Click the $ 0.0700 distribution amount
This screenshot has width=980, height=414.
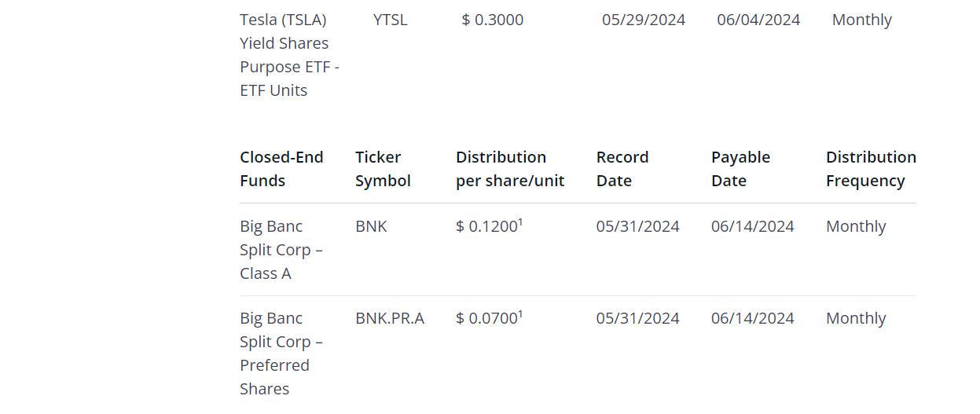[486, 319]
